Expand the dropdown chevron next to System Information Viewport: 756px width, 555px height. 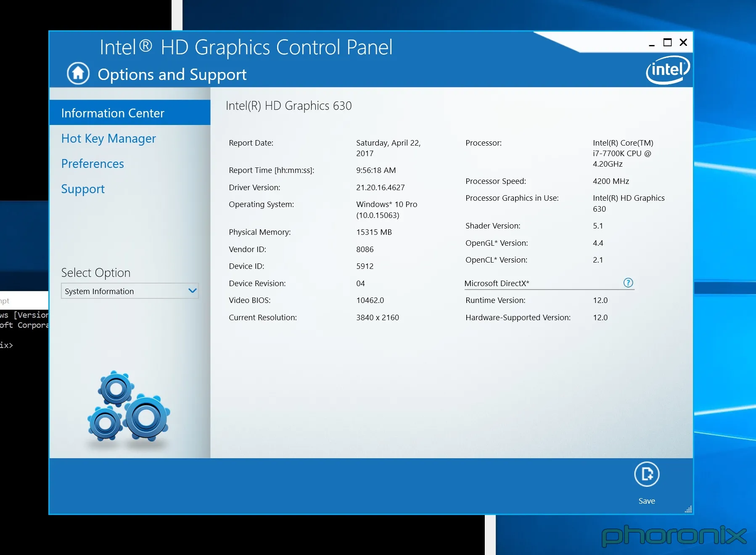pyautogui.click(x=193, y=291)
